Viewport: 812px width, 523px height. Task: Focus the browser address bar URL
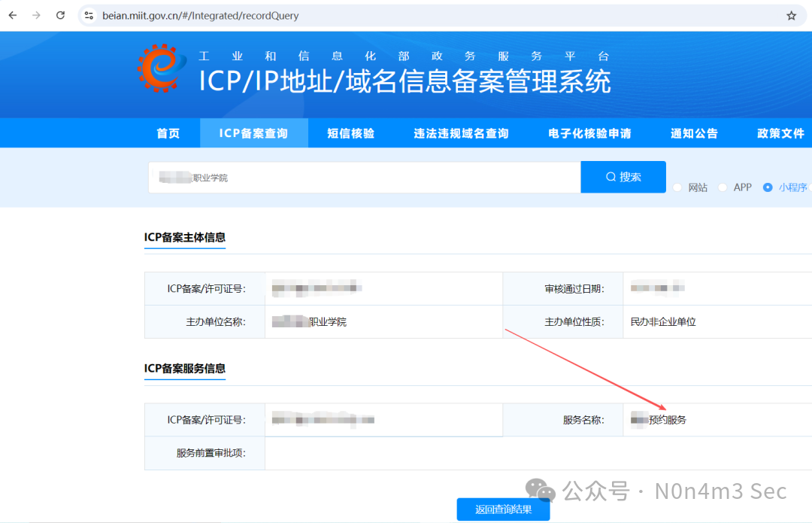point(201,16)
